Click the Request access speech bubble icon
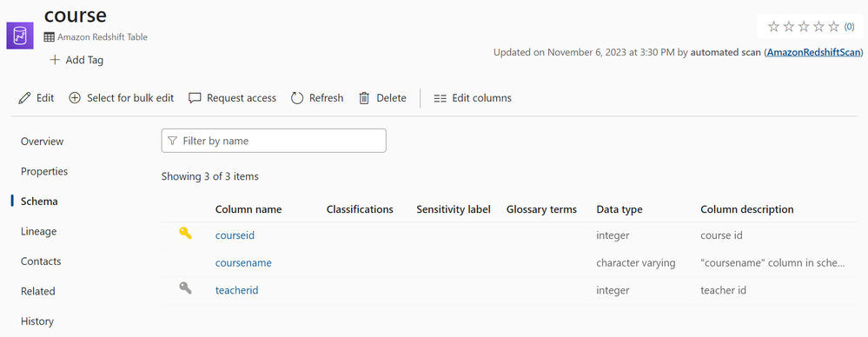This screenshot has width=868, height=337. tap(195, 98)
